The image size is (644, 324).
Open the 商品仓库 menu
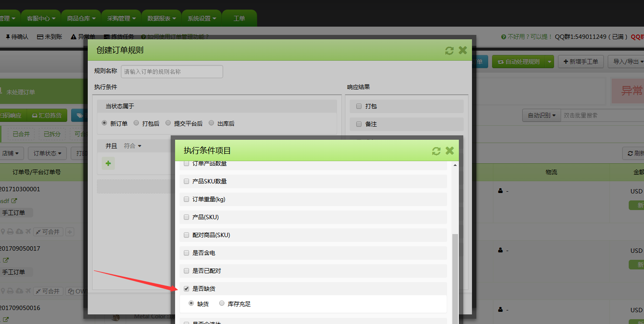81,18
